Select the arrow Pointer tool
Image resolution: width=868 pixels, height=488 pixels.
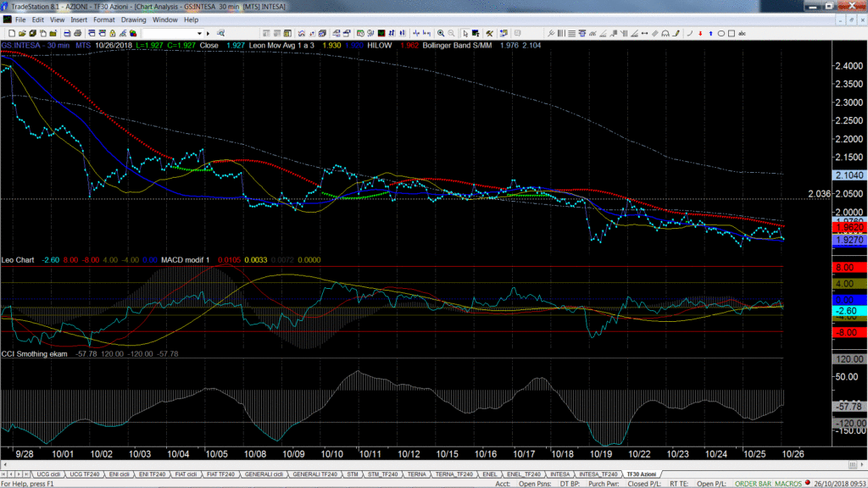click(x=465, y=34)
